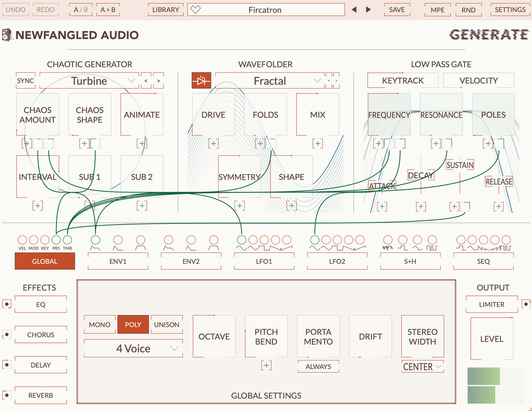This screenshot has width=532, height=411.
Task: Add modulation with plus under MIX
Action: tap(317, 143)
